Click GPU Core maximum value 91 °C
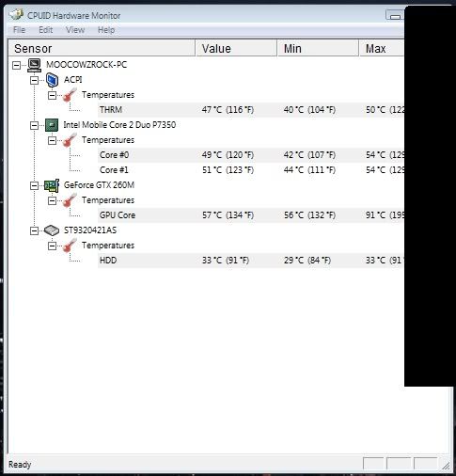This screenshot has width=456, height=476. tap(385, 215)
